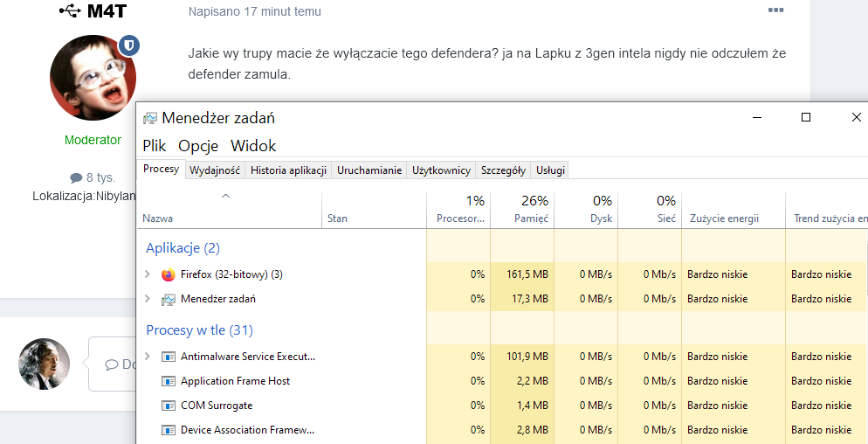Click the sort arrow above the Nazwa column
Image resolution: width=868 pixels, height=444 pixels.
click(225, 196)
